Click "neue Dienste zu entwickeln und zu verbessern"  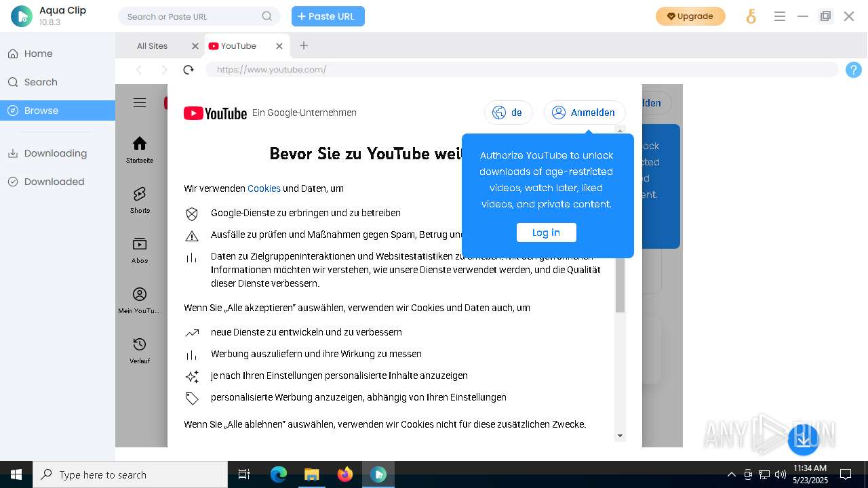pos(307,332)
